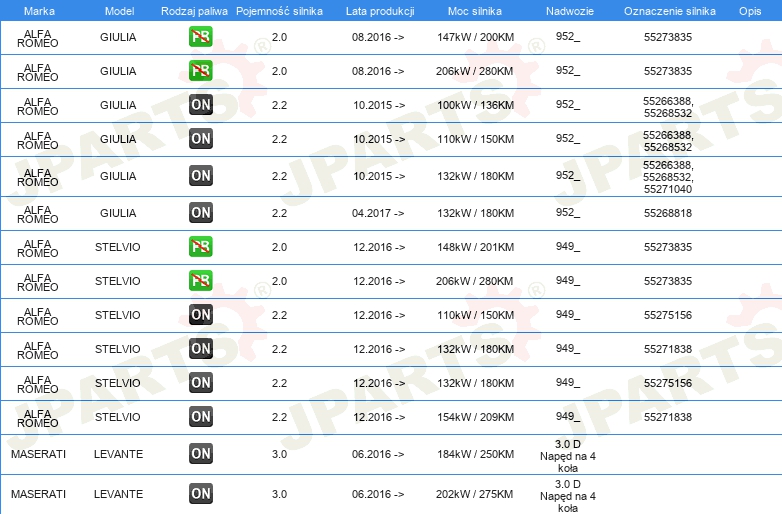The image size is (782, 514).
Task: Click the Rodzaj paliwa column header
Action: coord(194,11)
